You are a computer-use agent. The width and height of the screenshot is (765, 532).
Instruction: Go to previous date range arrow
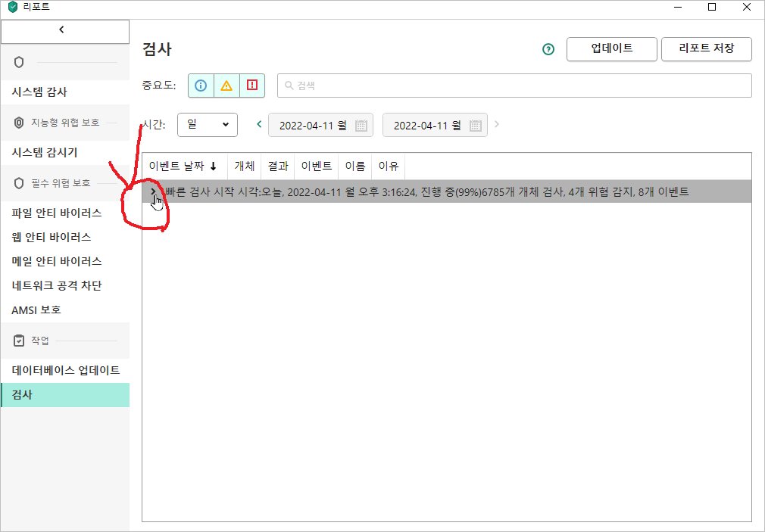259,124
